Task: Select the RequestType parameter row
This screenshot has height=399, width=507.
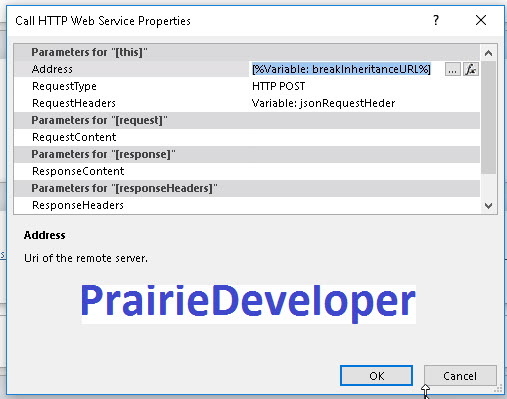Action: pos(247,86)
